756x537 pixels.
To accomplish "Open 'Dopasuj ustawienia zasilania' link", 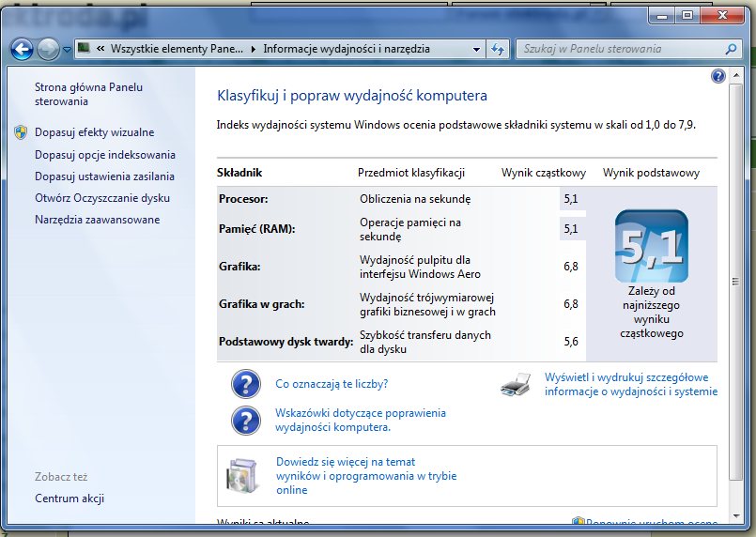I will click(x=104, y=176).
